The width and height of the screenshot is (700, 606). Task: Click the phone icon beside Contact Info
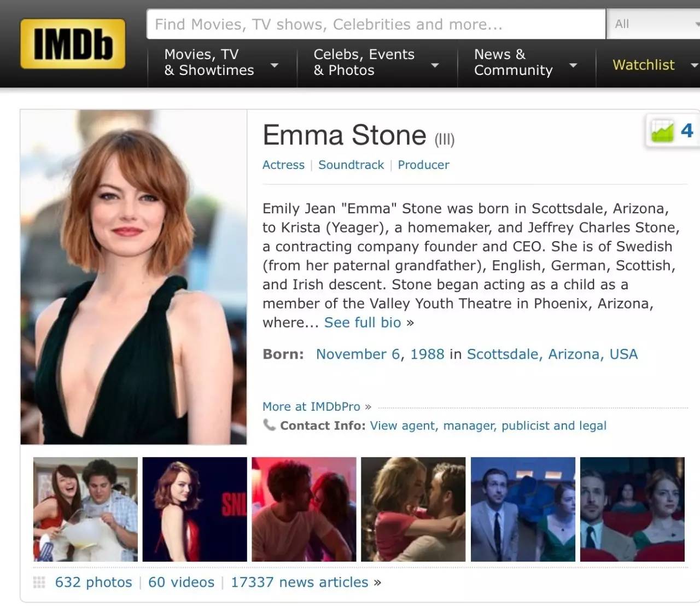click(270, 425)
